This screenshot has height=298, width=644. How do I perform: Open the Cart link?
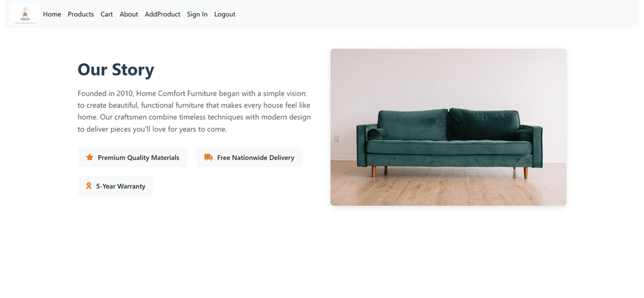coord(106,14)
